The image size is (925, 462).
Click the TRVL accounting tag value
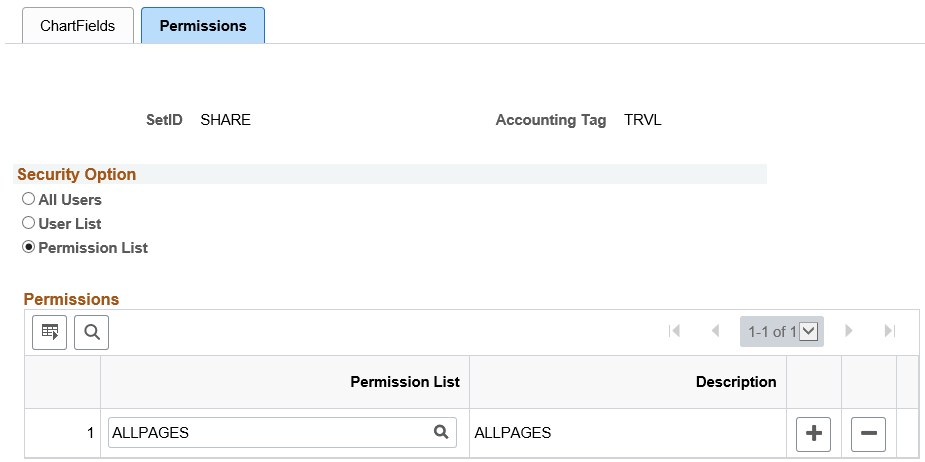click(643, 120)
